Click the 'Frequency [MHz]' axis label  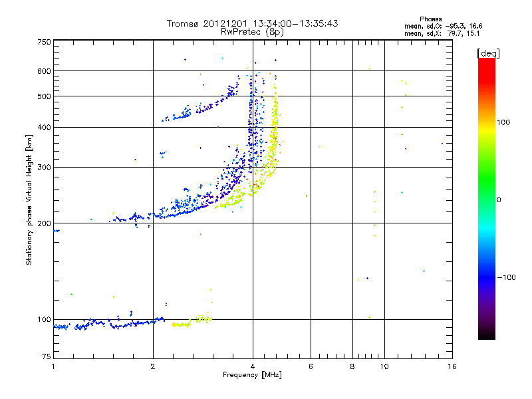252,375
